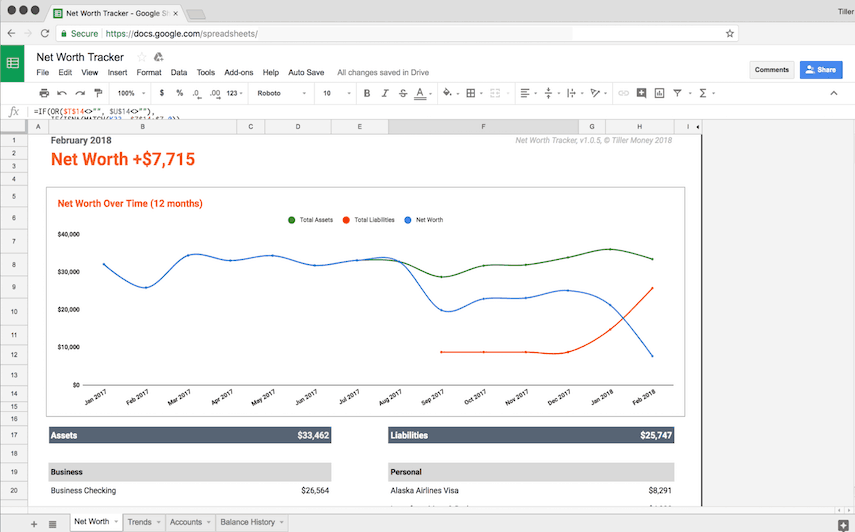
Task: Open the Format menu
Action: (149, 72)
